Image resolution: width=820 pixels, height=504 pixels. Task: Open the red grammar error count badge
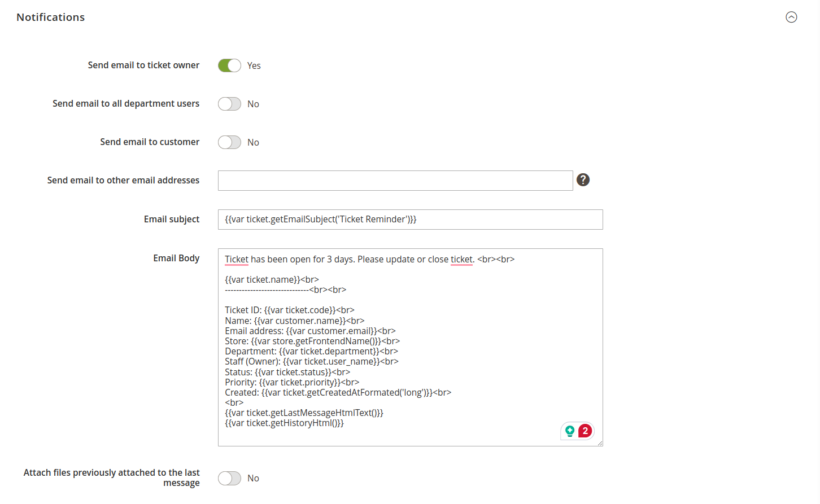[x=585, y=431]
